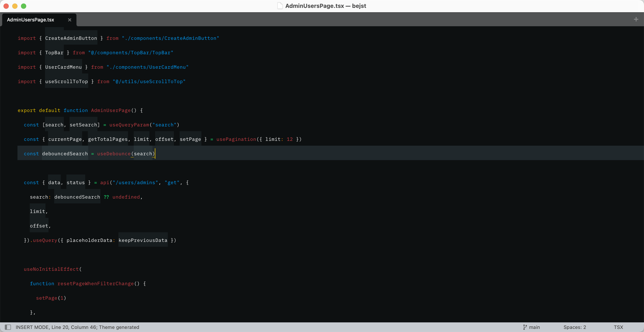Screen dimensions: 644x332
Task: Close the AdminUsersPage.tsx tab
Action: 70,20
